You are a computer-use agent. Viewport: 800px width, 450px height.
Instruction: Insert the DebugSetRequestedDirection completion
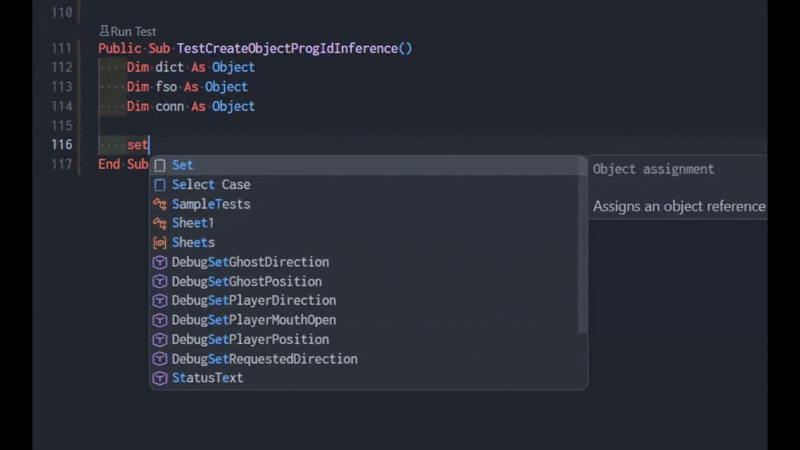click(368, 359)
